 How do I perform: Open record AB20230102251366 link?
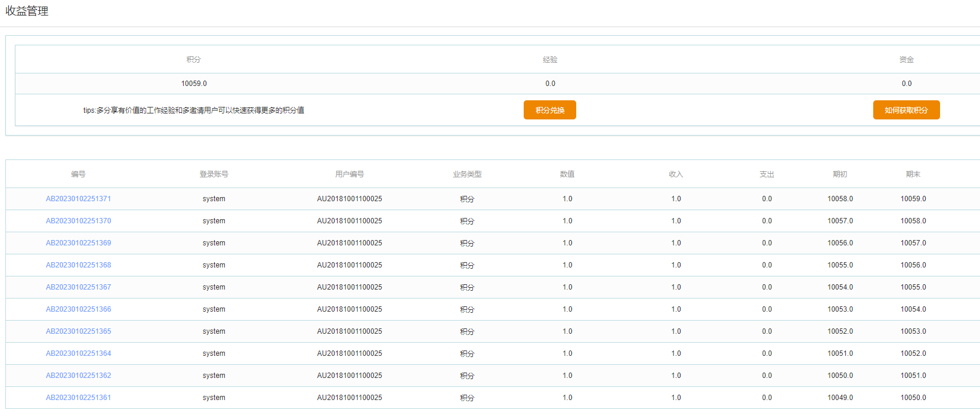pyautogui.click(x=78, y=309)
